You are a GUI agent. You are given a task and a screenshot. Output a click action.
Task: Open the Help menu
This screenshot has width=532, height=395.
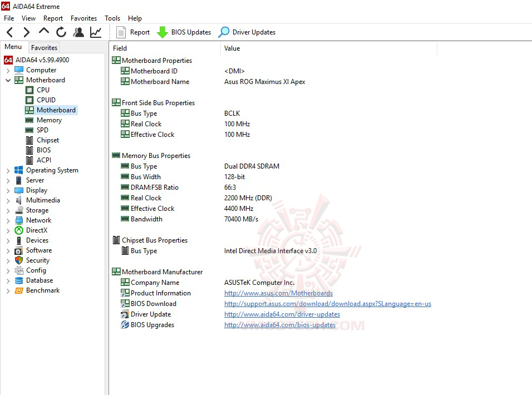click(x=135, y=18)
